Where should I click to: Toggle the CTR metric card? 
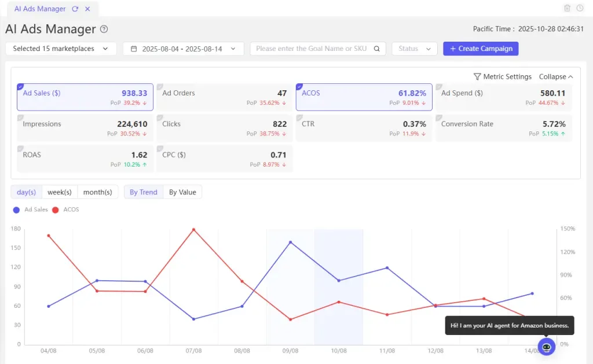[364, 128]
